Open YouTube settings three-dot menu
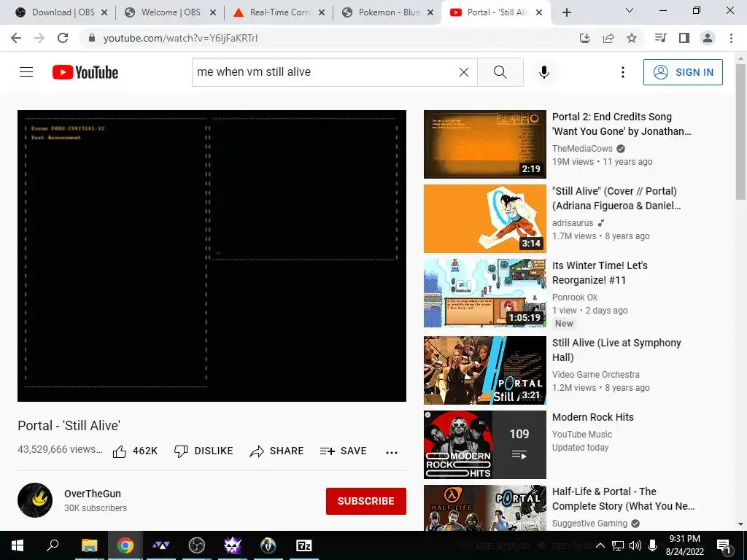Viewport: 747px width, 560px height. [x=623, y=72]
